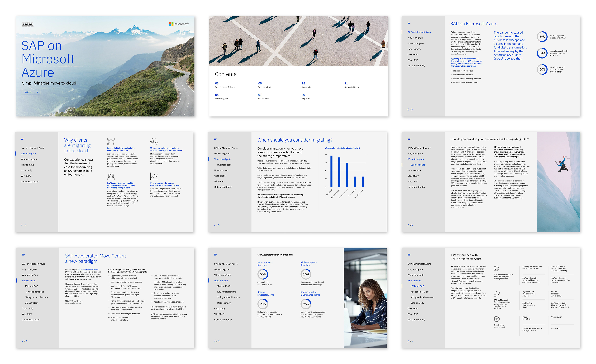Select 'Sizing and architecture' in page 8 sidebar
The height and width of the screenshot is (364, 596).
pos(229,297)
